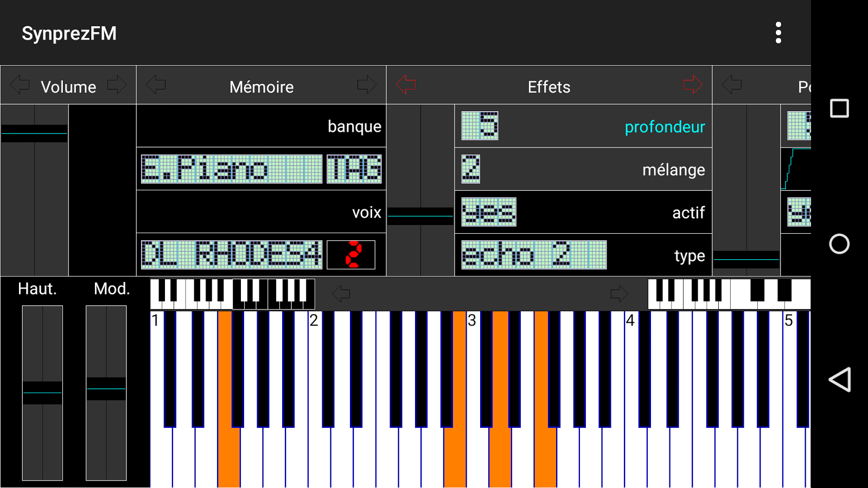Click the Mod. modulation slider

click(x=106, y=388)
